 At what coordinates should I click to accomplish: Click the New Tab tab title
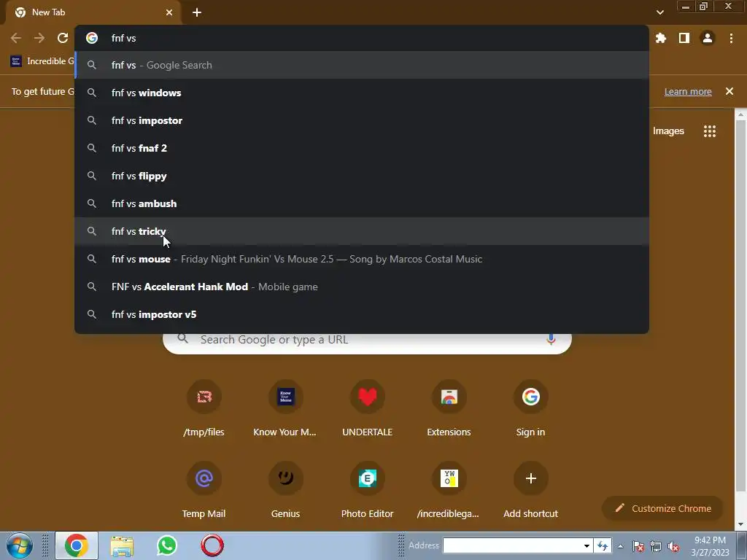pyautogui.click(x=48, y=12)
